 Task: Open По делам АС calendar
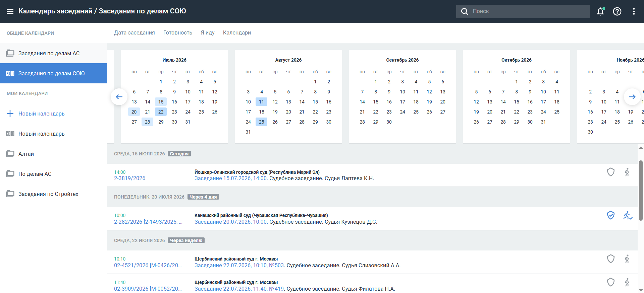point(54,174)
